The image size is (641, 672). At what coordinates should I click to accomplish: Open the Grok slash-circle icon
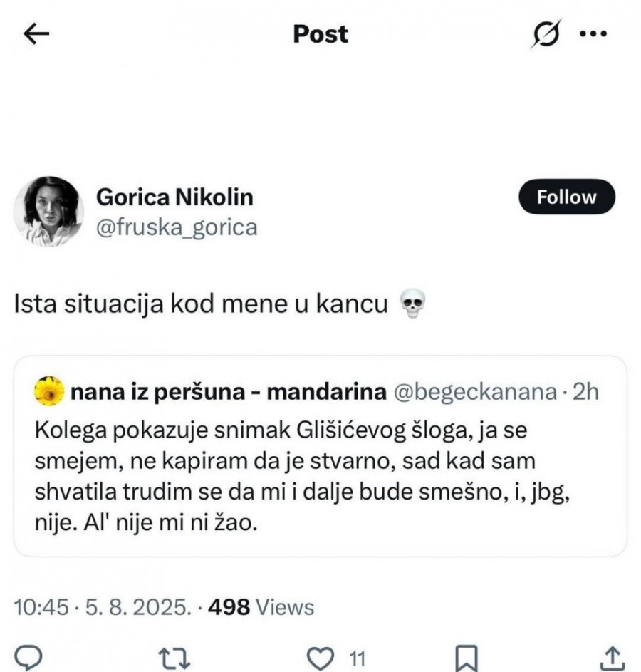pyautogui.click(x=546, y=34)
